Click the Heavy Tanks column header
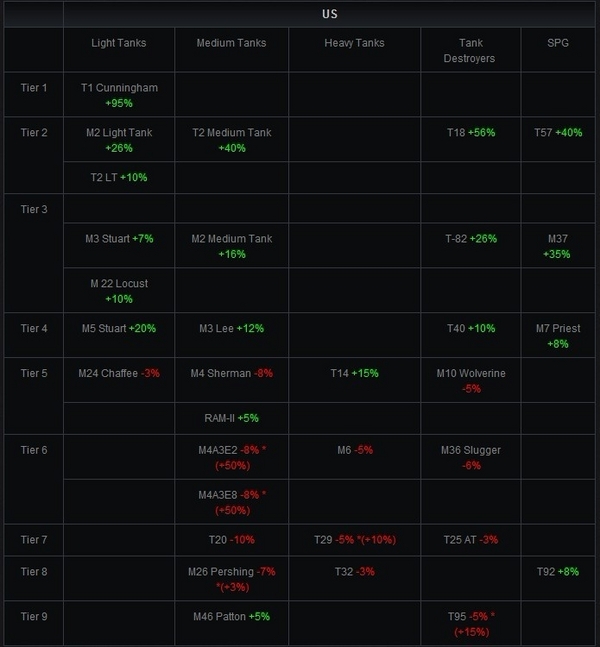The width and height of the screenshot is (600, 647). click(x=354, y=43)
